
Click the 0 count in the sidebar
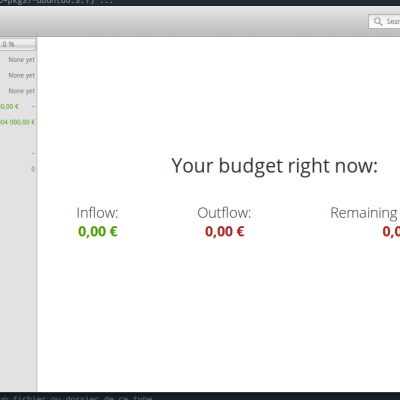33,169
